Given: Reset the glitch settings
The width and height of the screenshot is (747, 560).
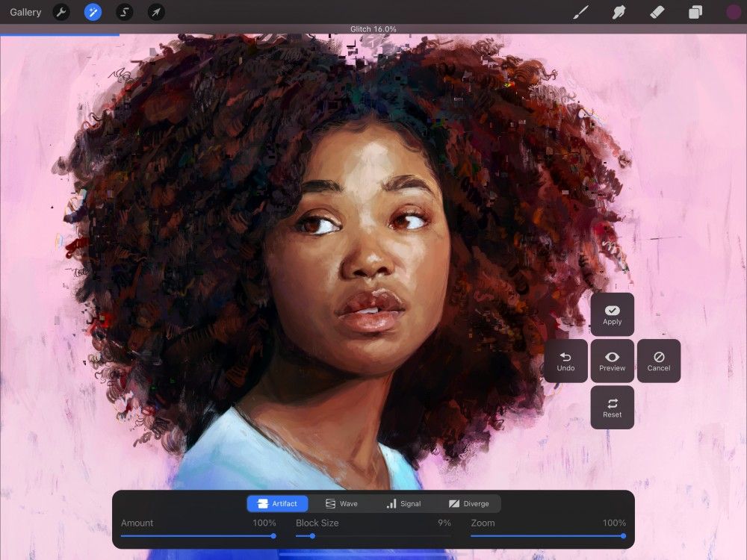Looking at the screenshot, I should [612, 407].
